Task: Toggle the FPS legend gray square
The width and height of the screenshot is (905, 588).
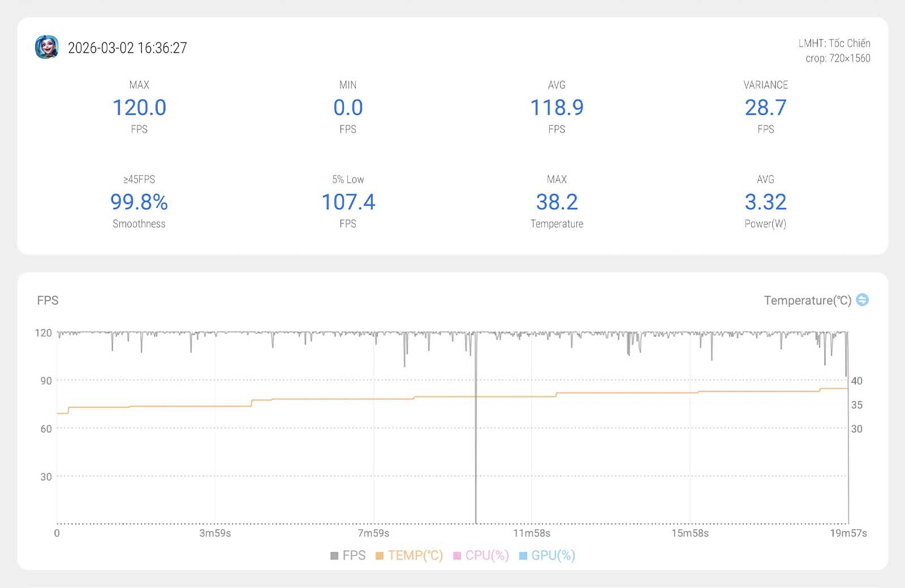Action: pyautogui.click(x=334, y=556)
